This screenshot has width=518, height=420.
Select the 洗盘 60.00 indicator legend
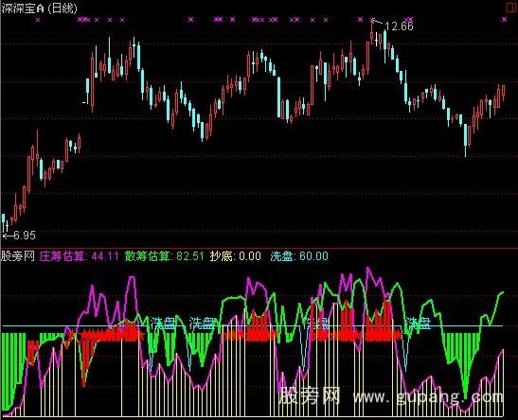pos(299,256)
